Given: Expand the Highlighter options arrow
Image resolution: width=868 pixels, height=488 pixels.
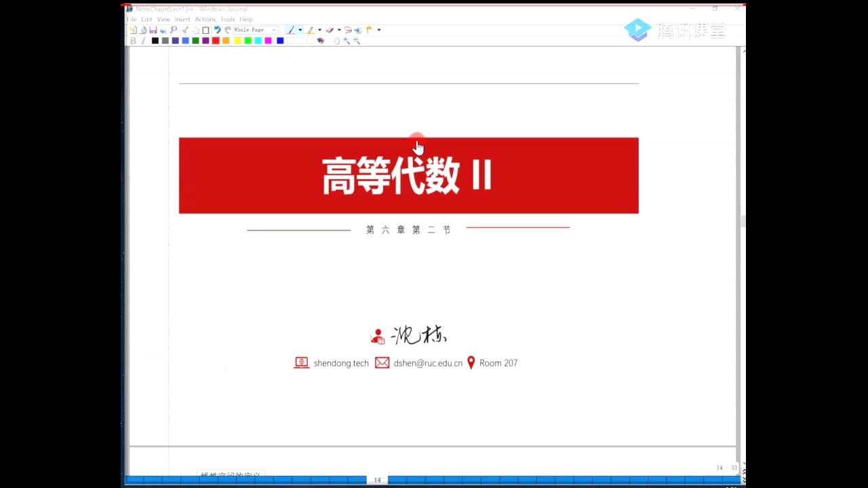Looking at the screenshot, I should 320,30.
